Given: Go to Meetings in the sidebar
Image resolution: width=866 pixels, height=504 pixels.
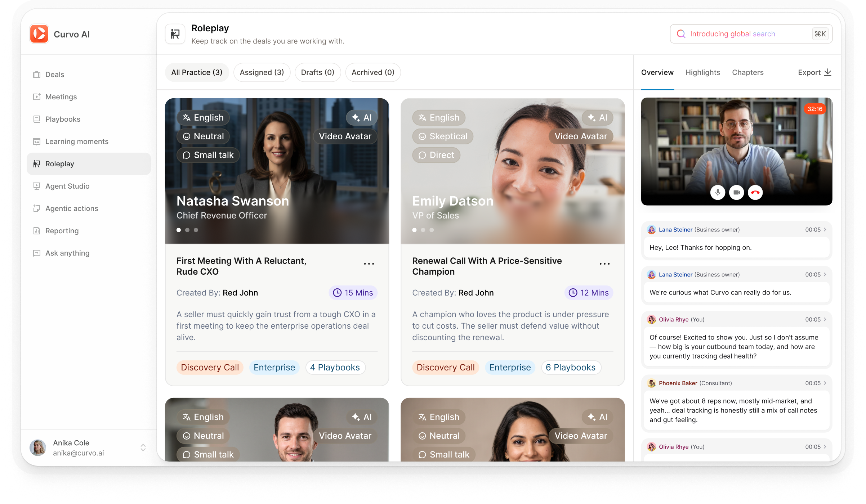Looking at the screenshot, I should pyautogui.click(x=89, y=97).
